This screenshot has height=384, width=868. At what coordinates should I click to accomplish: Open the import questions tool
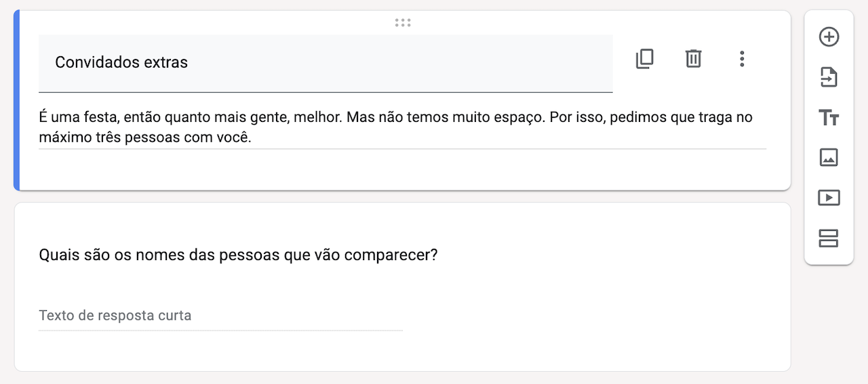(829, 77)
